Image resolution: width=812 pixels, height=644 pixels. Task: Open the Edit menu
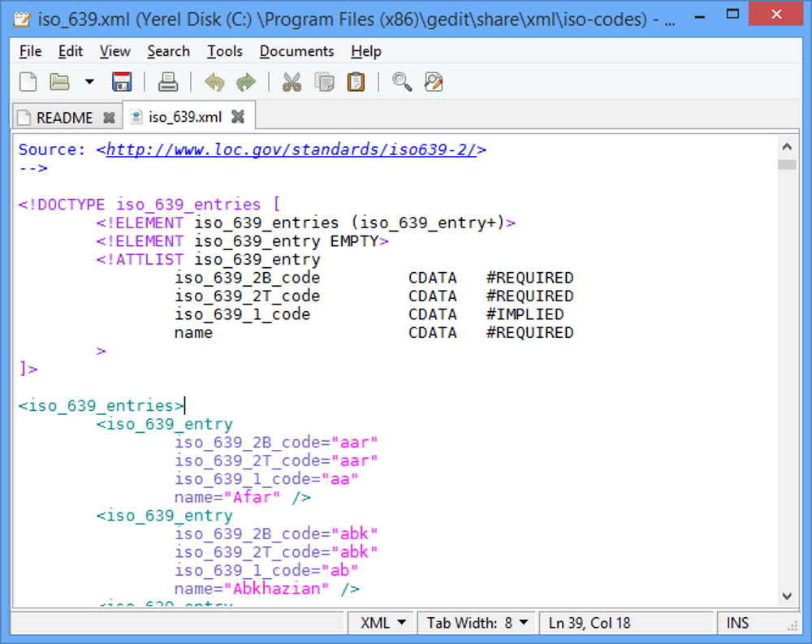click(71, 51)
